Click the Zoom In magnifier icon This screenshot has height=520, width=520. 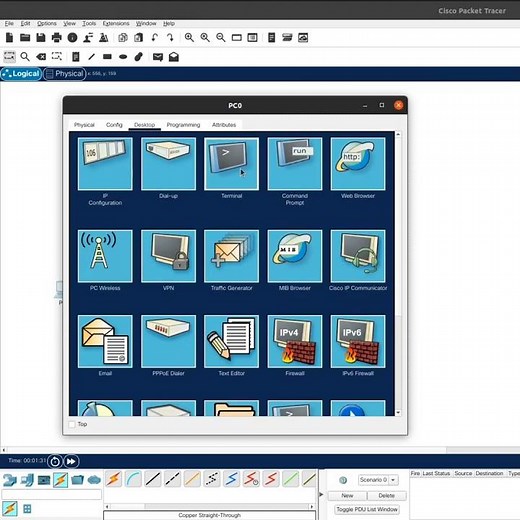189,38
